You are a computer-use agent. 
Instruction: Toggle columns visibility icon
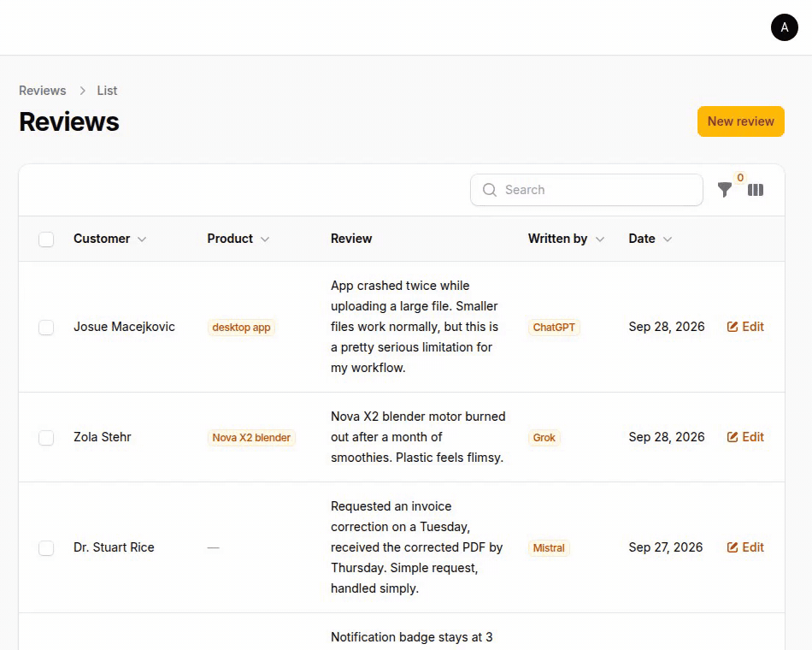(x=756, y=190)
